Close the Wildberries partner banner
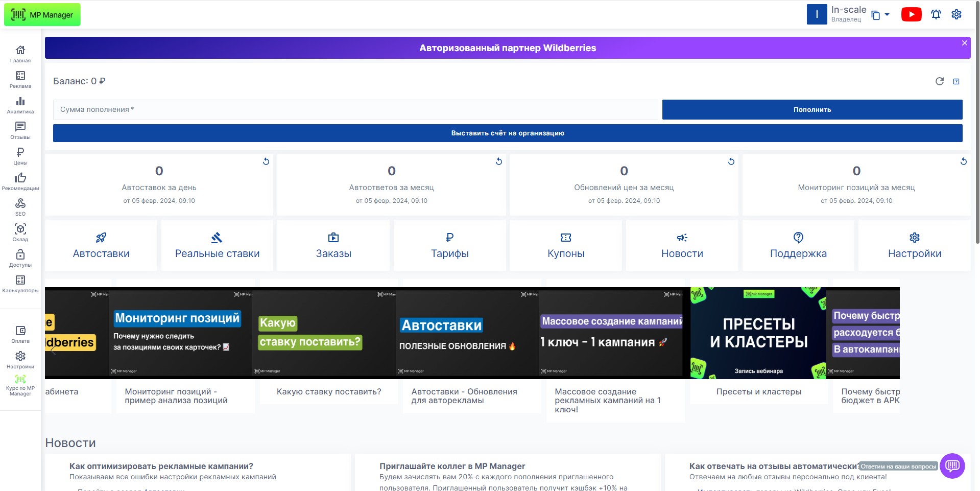 (965, 43)
